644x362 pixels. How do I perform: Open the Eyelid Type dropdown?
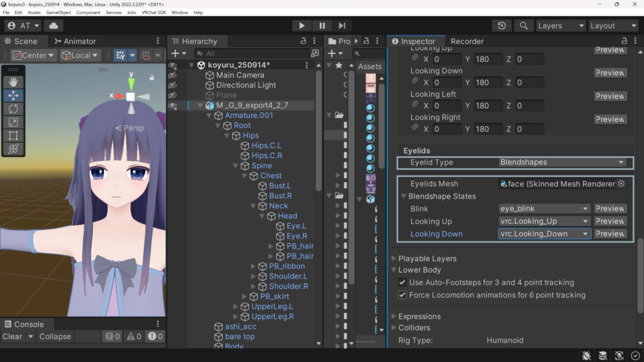(562, 162)
